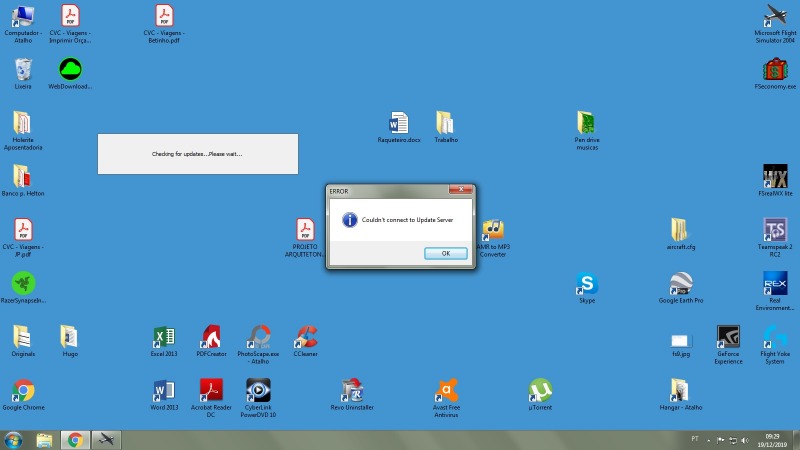The image size is (800, 450).
Task: Select the Lixeira recycle bin icon
Action: (23, 74)
